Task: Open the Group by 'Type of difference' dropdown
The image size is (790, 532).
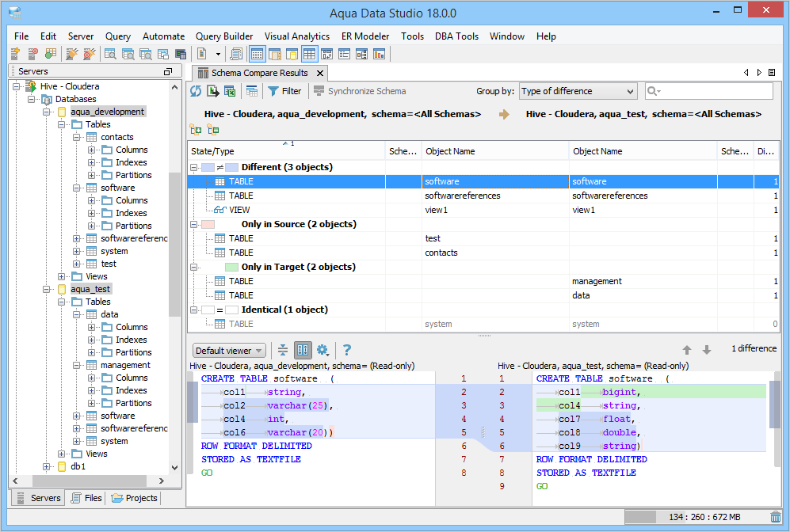Action: [x=578, y=91]
